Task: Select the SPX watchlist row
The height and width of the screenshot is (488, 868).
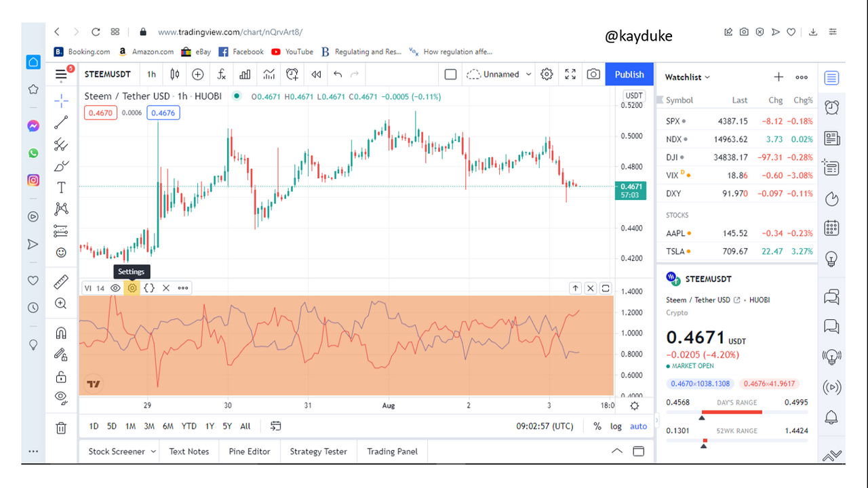Action: click(738, 121)
